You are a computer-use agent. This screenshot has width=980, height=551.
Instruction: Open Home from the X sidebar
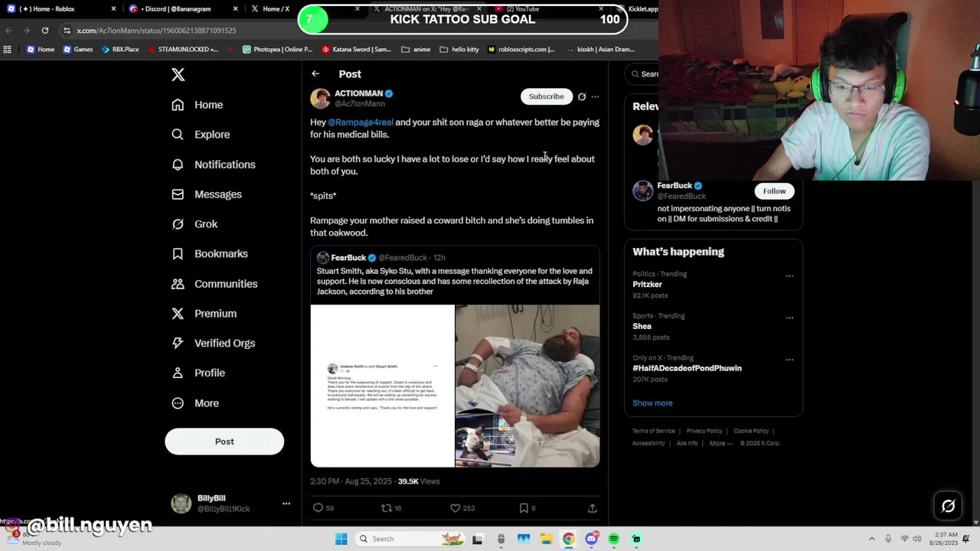point(198,105)
